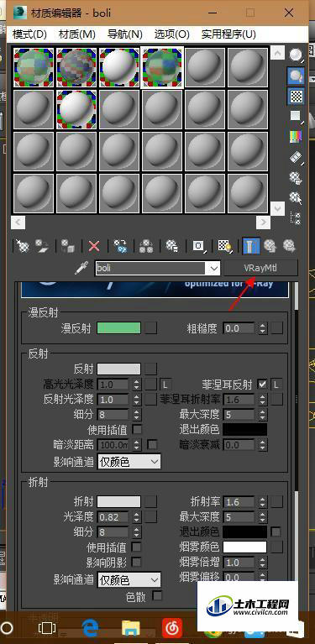Open the Sample Type sphere flyout
315x644 pixels.
click(296, 55)
